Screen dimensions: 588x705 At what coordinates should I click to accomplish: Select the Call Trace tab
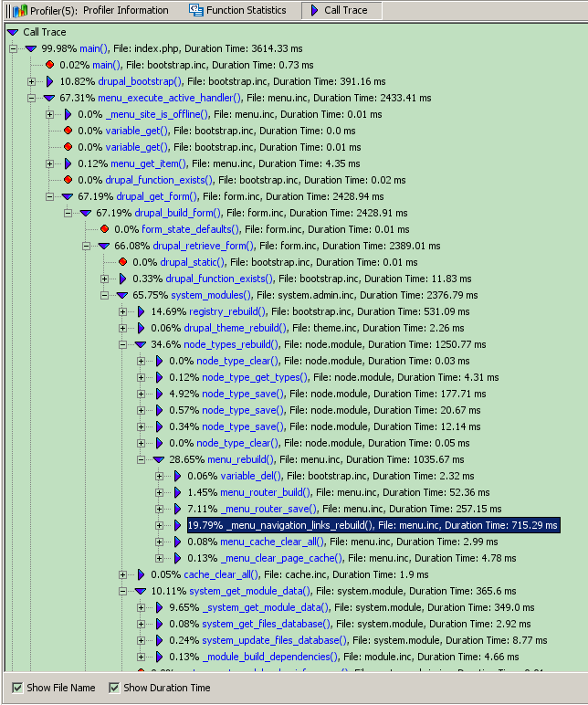pyautogui.click(x=341, y=10)
